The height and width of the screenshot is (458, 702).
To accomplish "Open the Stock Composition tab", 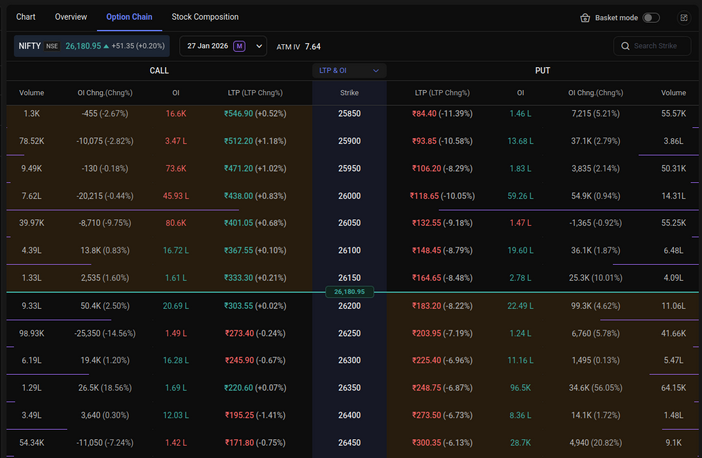I will pos(205,17).
